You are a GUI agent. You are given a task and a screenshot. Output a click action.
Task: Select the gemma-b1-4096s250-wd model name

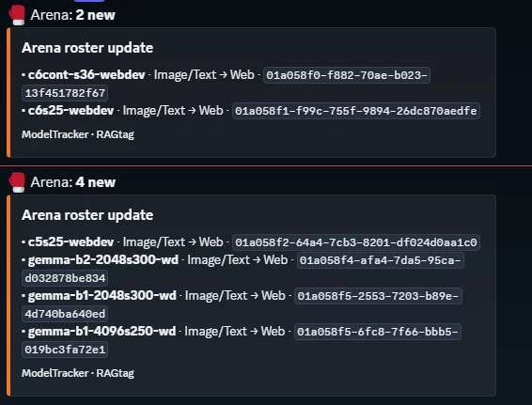point(102,332)
